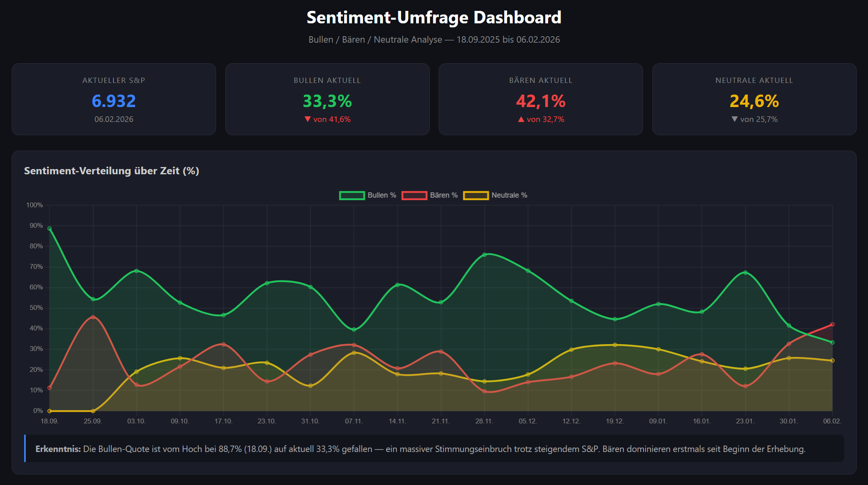Click the Bullen data point at 18.09.
This screenshot has height=485, width=868.
[49, 229]
